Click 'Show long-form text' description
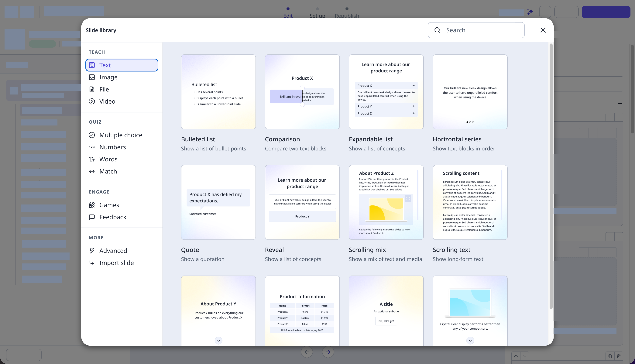 pyautogui.click(x=458, y=259)
